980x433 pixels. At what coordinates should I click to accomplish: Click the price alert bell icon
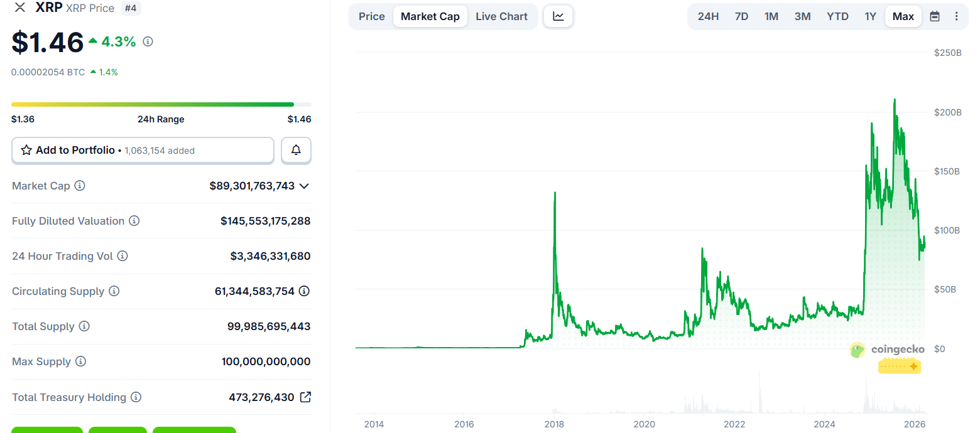pos(296,151)
